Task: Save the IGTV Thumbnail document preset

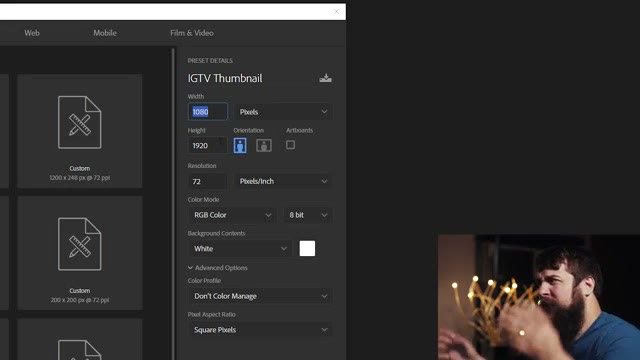Action: (x=325, y=78)
